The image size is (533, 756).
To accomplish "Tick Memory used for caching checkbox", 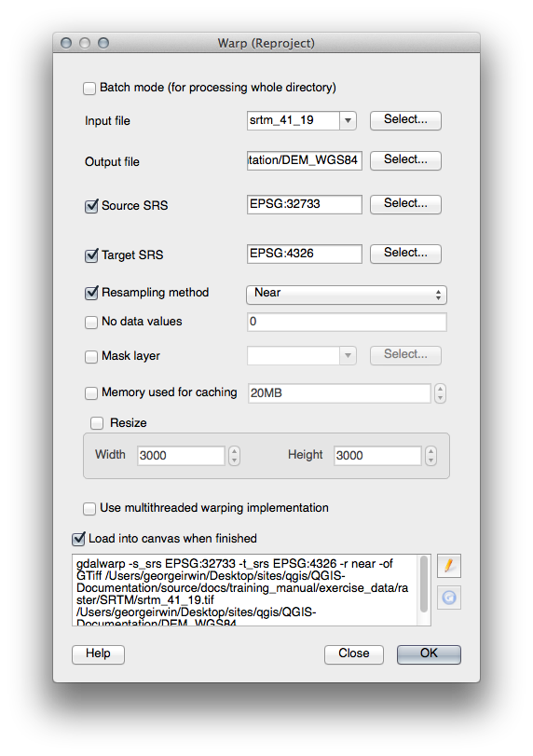I will pyautogui.click(x=91, y=393).
